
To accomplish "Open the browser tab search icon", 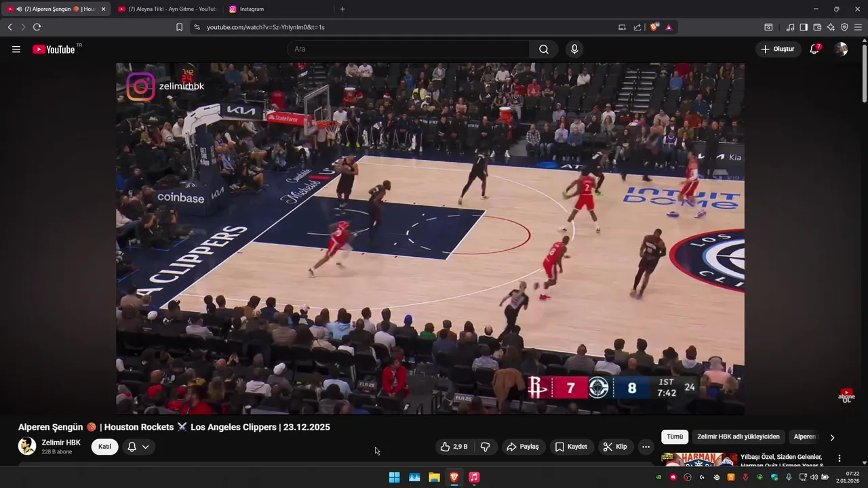I will click(768, 27).
